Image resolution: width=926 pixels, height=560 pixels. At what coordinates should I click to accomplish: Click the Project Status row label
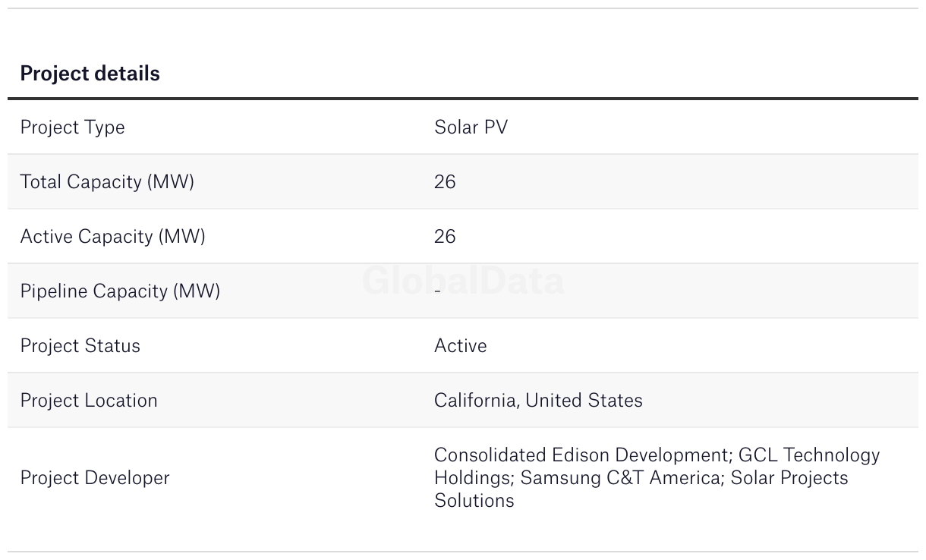(x=80, y=346)
